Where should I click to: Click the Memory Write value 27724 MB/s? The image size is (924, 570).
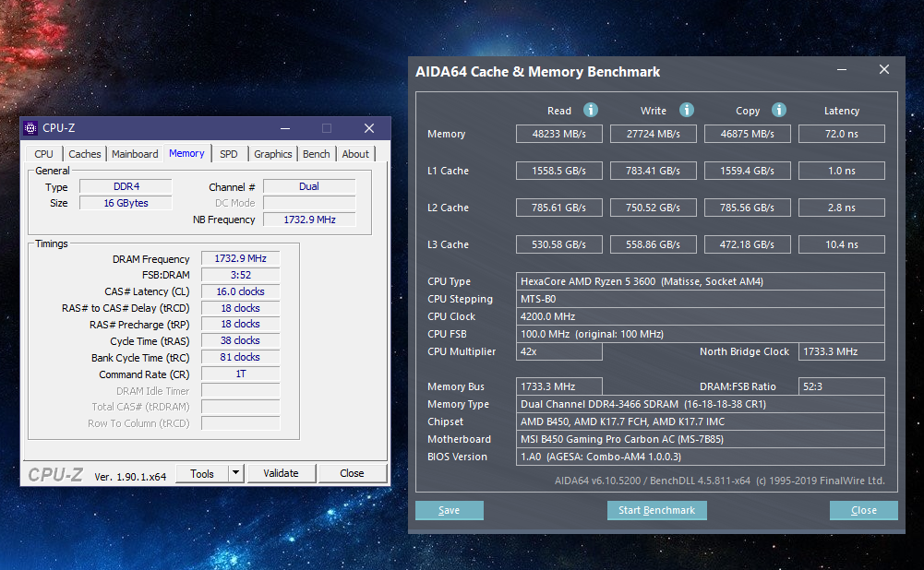[653, 134]
